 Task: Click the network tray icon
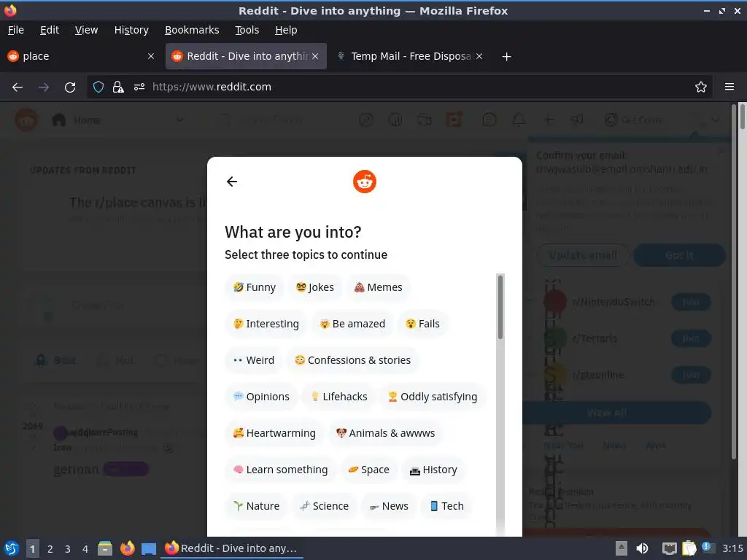(669, 548)
